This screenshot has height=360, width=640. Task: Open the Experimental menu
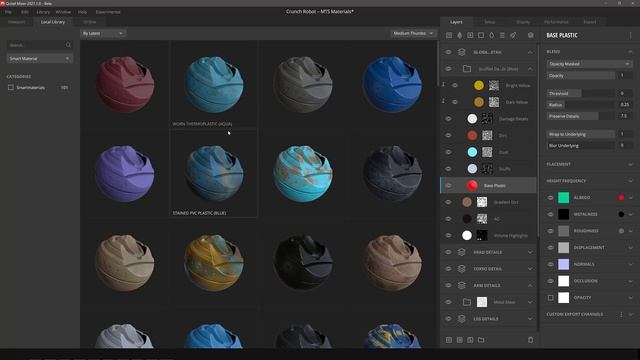point(108,12)
